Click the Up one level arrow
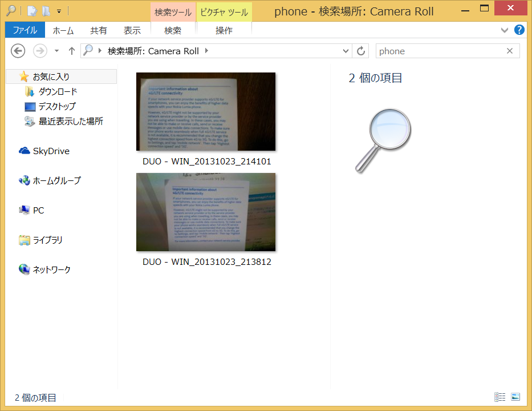Image resolution: width=532 pixels, height=411 pixels. point(72,51)
